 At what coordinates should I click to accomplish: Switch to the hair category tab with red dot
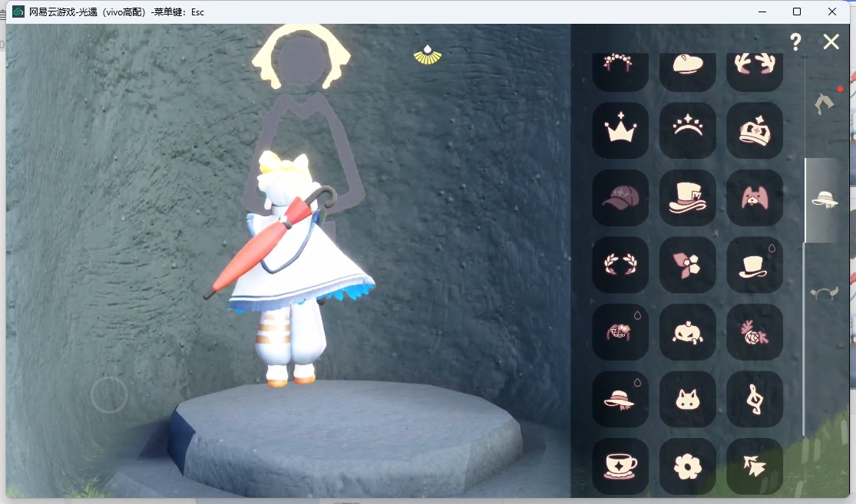point(825,103)
